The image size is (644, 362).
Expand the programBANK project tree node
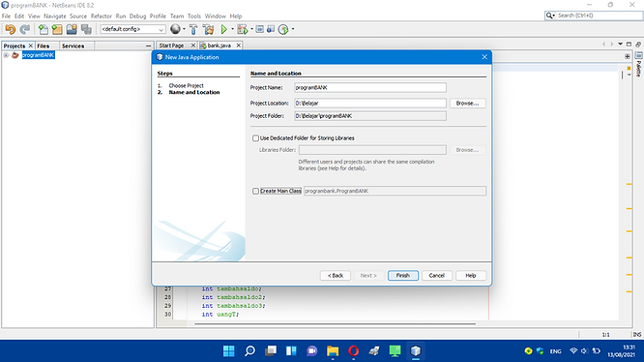tap(6, 55)
